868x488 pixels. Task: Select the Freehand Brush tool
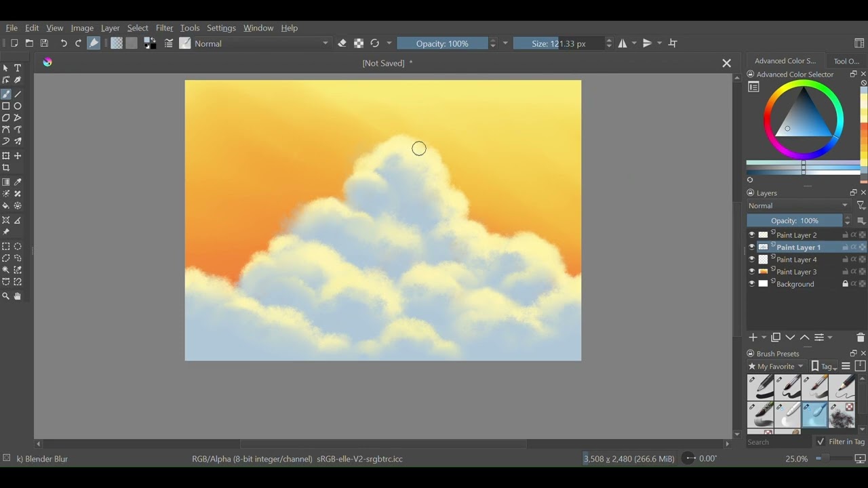(x=6, y=94)
